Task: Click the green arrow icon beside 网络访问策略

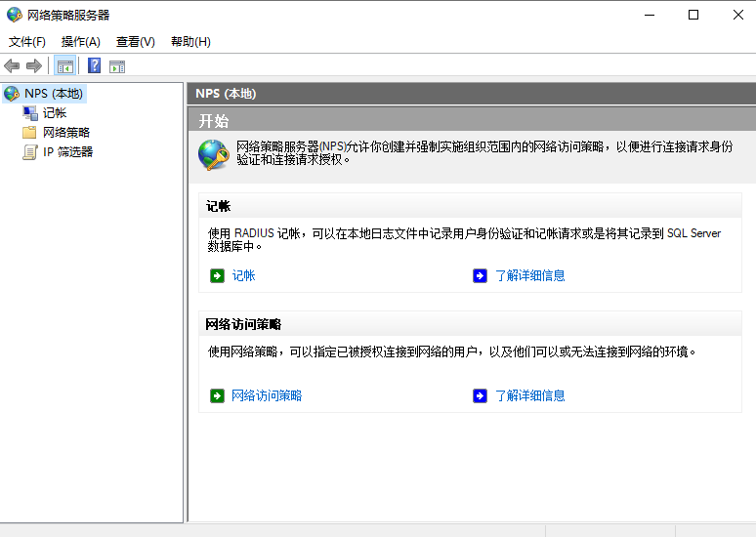Action: (217, 395)
